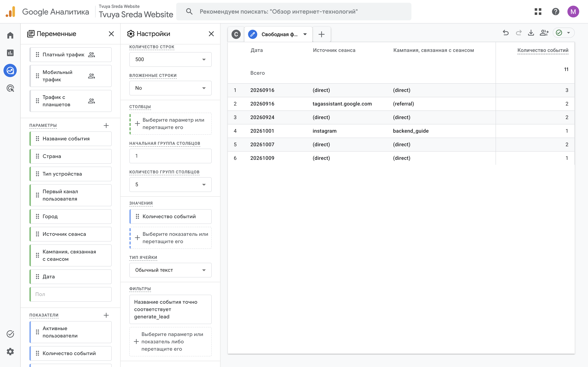Open Admin gear icon at bottom left
Viewport: 588px width, 367px height.
tap(10, 351)
